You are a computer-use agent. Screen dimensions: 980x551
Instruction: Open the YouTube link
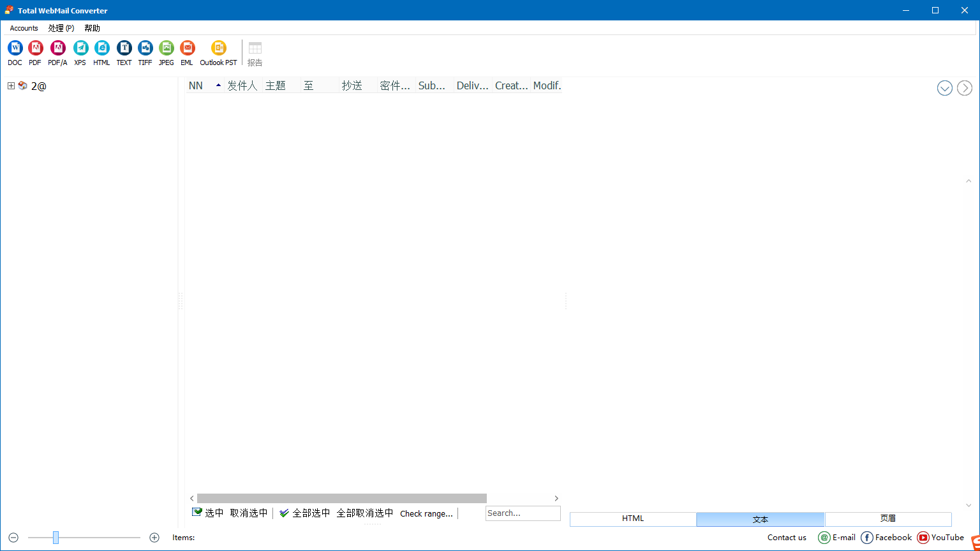940,538
